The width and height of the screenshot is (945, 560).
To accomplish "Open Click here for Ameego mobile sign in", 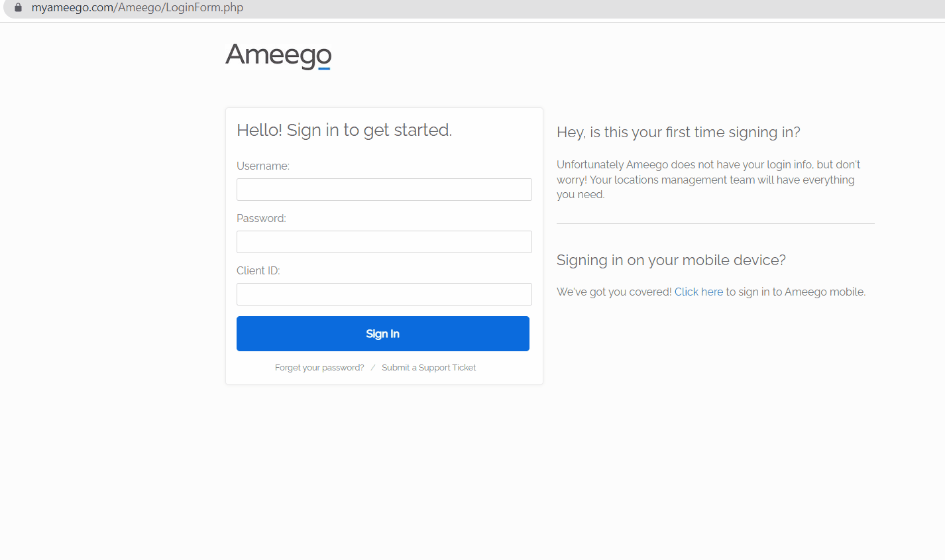I will [x=698, y=292].
